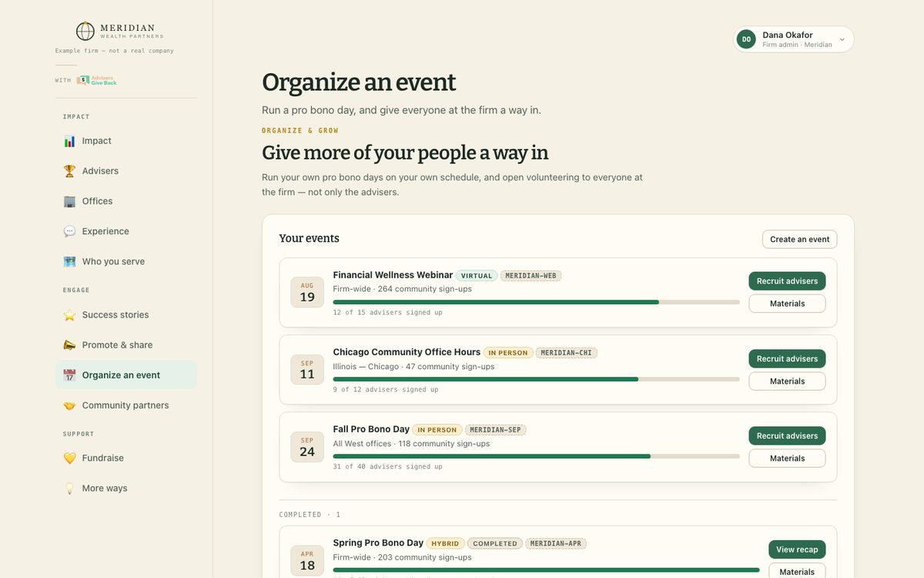The height and width of the screenshot is (578, 924).
Task: Click the Spring Pro Bono Day title
Action: point(378,543)
